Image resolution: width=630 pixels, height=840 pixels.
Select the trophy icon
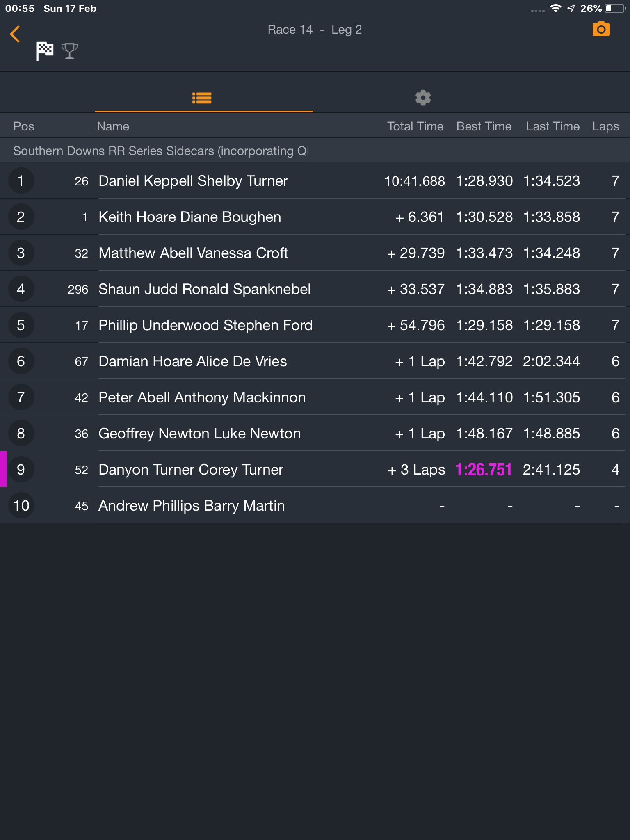pyautogui.click(x=69, y=51)
